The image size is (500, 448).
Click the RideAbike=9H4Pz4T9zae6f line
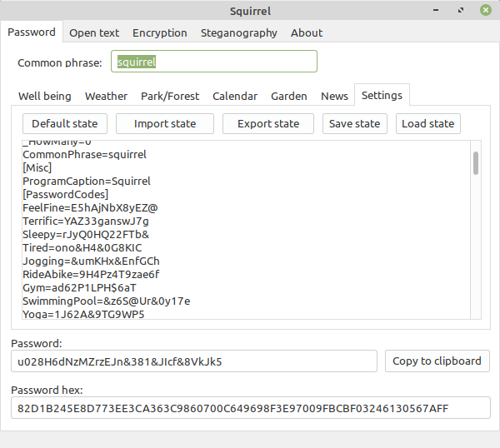tap(91, 274)
